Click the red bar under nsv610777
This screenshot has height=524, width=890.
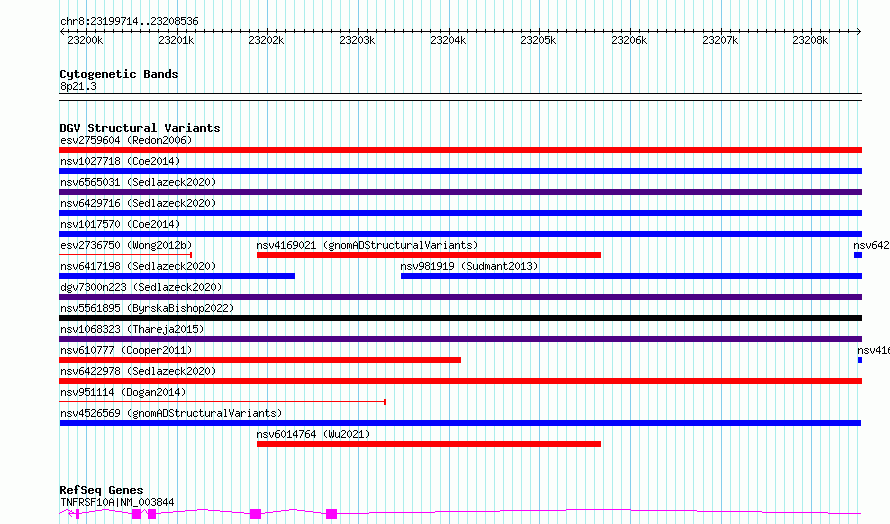point(260,360)
